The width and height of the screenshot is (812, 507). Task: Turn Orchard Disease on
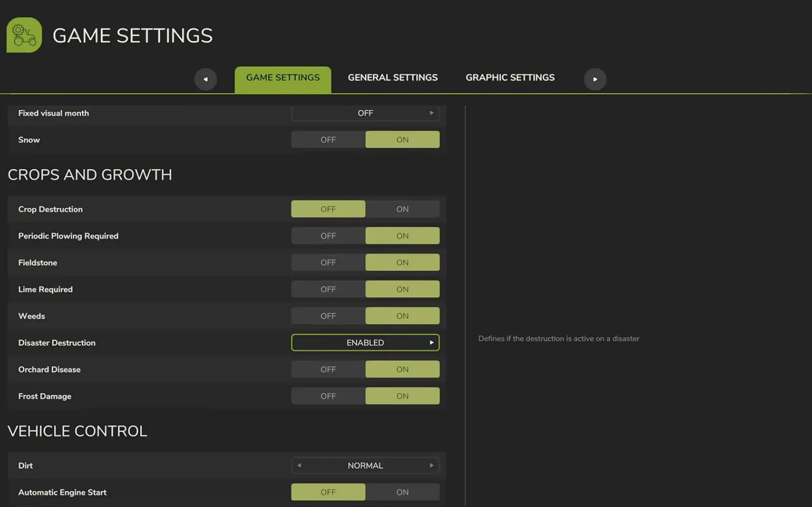402,369
